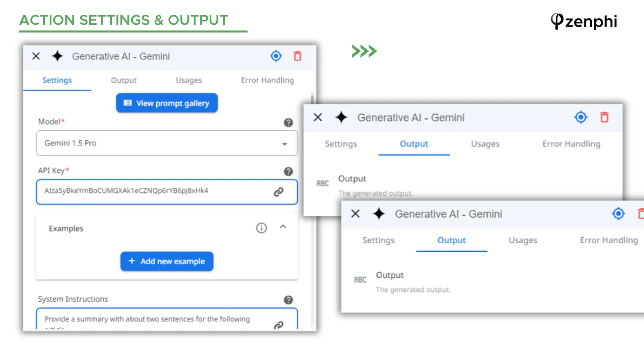Delete action using red trash icon in left panel
The height and width of the screenshot is (362, 644).
(x=298, y=56)
